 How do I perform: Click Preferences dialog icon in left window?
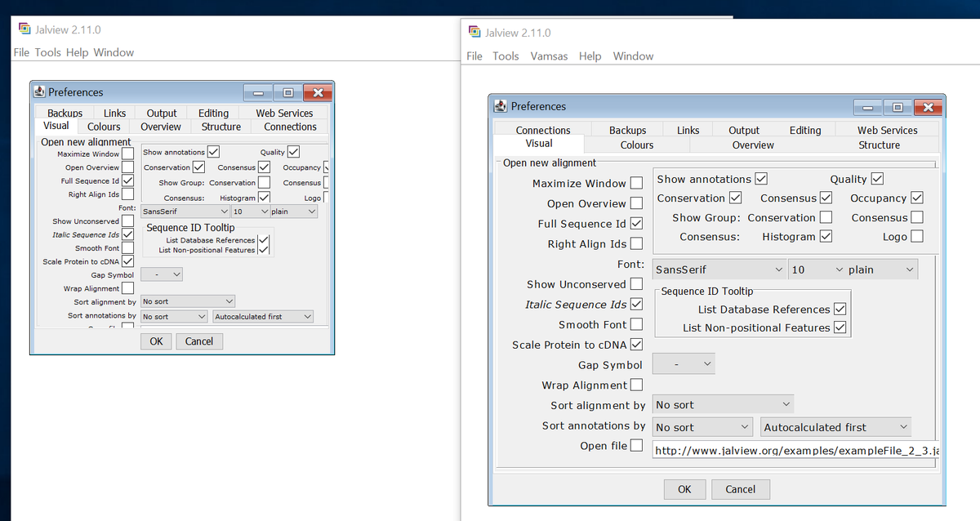(x=38, y=91)
